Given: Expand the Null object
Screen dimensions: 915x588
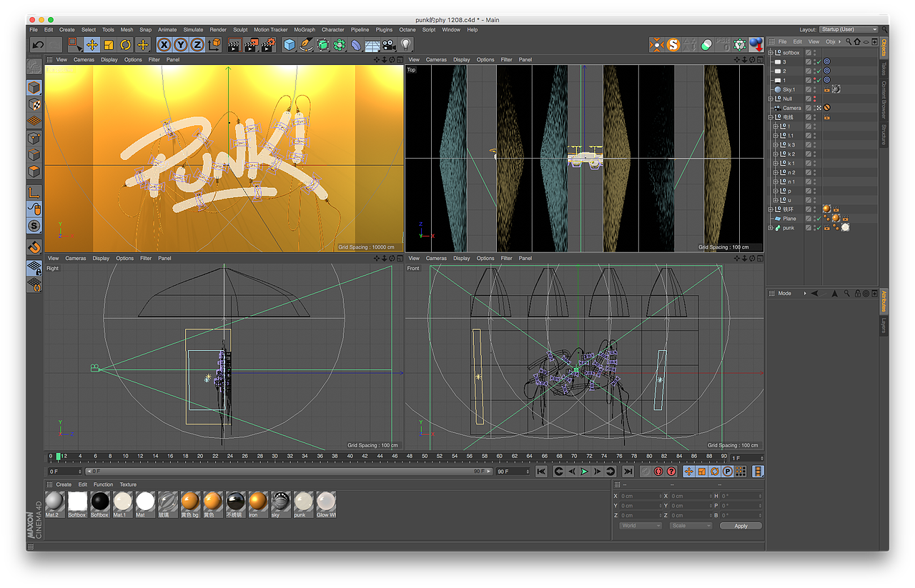Looking at the screenshot, I should pos(771,99).
